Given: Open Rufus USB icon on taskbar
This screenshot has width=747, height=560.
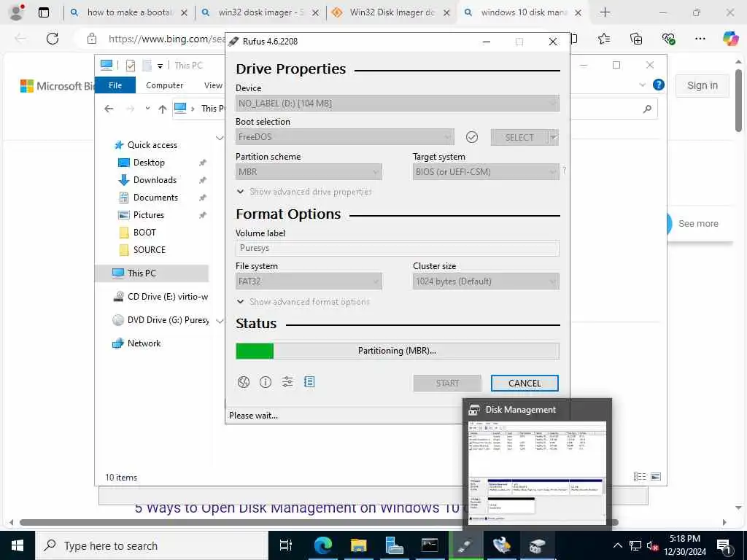Looking at the screenshot, I should pos(465,545).
